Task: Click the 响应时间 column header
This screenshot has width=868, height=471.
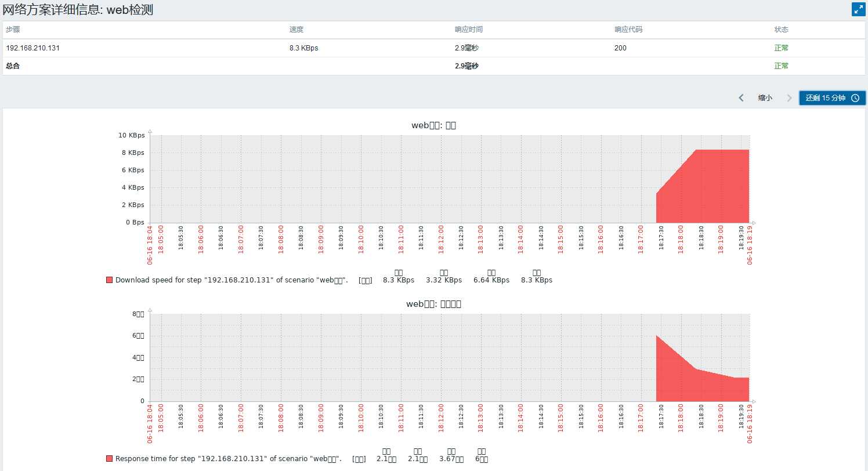Action: [x=469, y=30]
